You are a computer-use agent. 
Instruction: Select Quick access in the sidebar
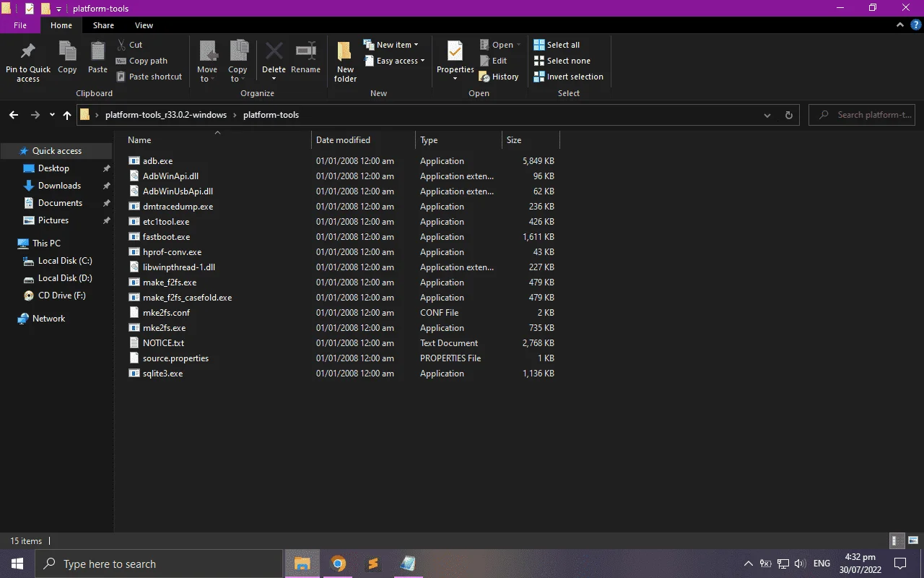tap(56, 151)
